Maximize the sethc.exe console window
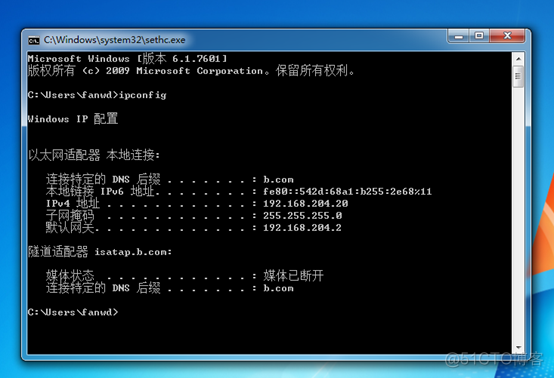This screenshot has width=554, height=378. coord(479,36)
